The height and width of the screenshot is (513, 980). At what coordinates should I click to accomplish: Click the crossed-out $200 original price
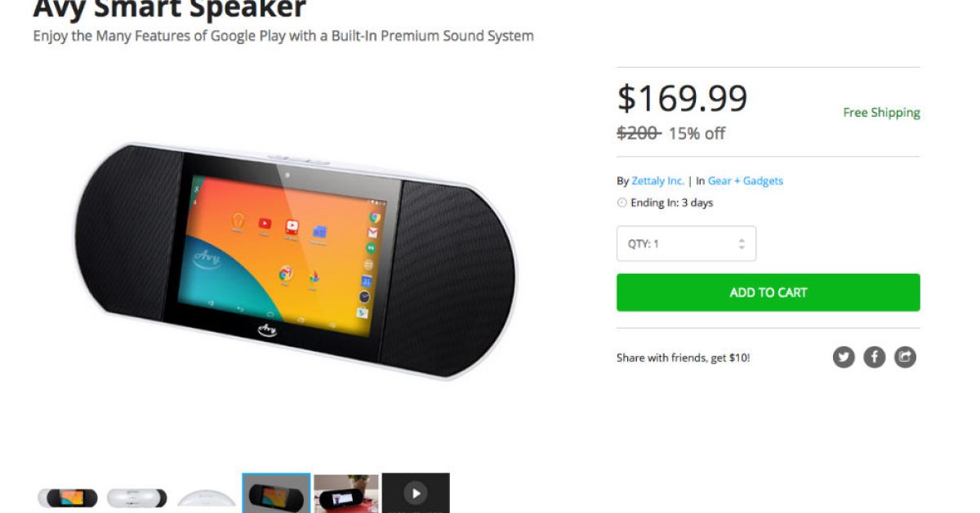(638, 133)
